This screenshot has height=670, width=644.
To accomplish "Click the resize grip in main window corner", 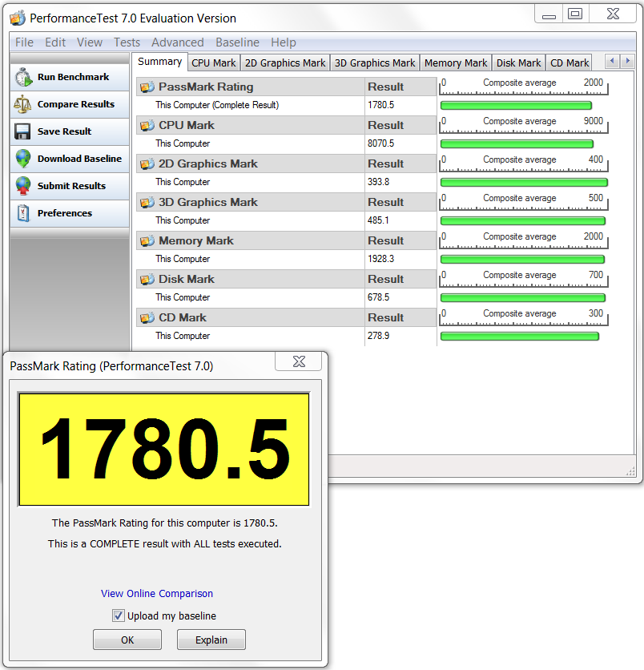I will tap(630, 471).
